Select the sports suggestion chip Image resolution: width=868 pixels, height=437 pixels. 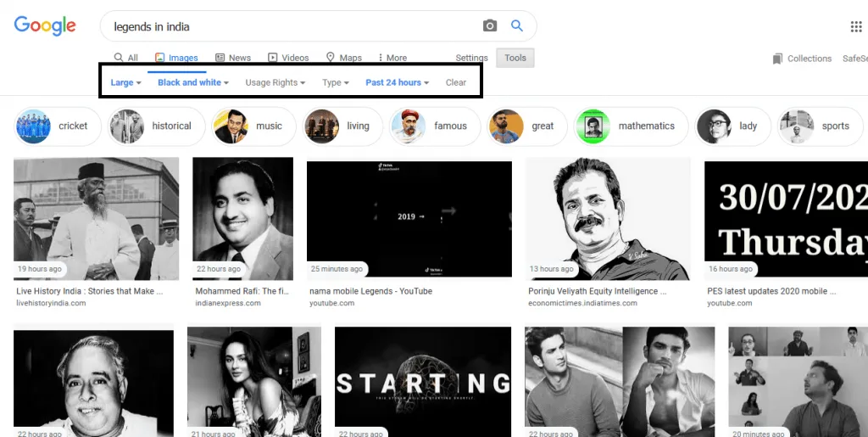click(x=820, y=126)
